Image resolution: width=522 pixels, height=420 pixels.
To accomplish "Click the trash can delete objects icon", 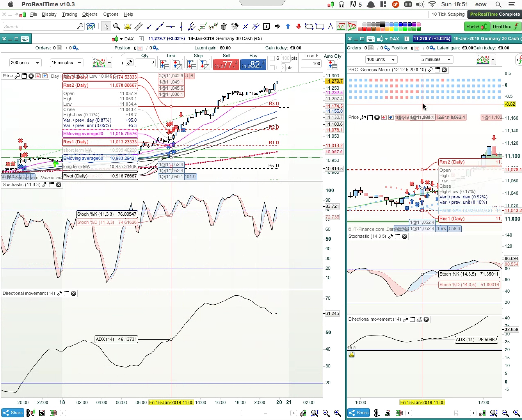I will (224, 26).
